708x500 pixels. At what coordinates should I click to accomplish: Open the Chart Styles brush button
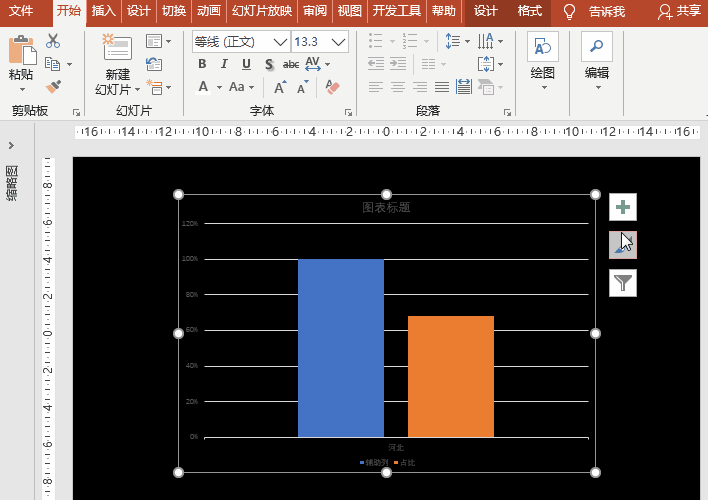pos(623,245)
